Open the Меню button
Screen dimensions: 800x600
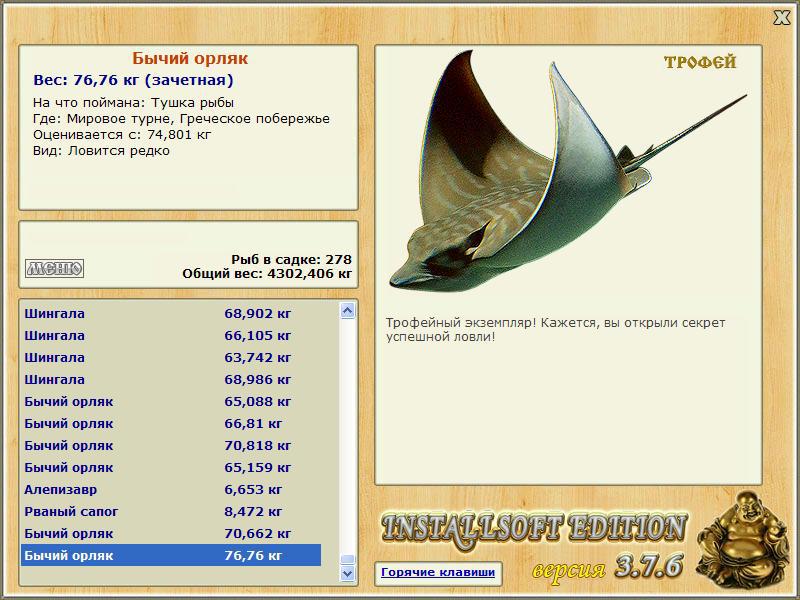click(55, 268)
